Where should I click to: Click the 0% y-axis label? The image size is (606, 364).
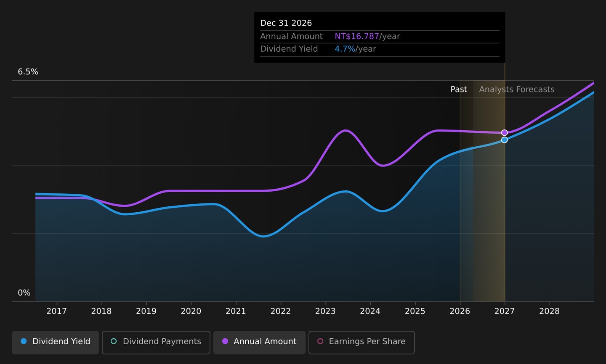[24, 293]
